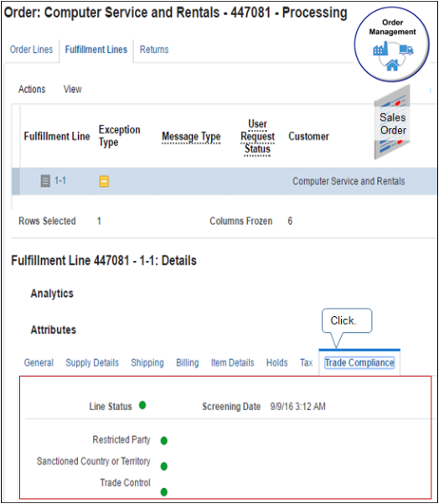Viewport: 439px width, 504px height.
Task: Click the Rows Selected label
Action: pos(47,221)
